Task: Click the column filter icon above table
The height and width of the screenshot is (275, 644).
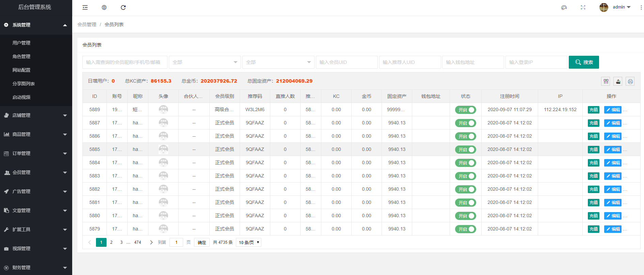Action: point(606,81)
